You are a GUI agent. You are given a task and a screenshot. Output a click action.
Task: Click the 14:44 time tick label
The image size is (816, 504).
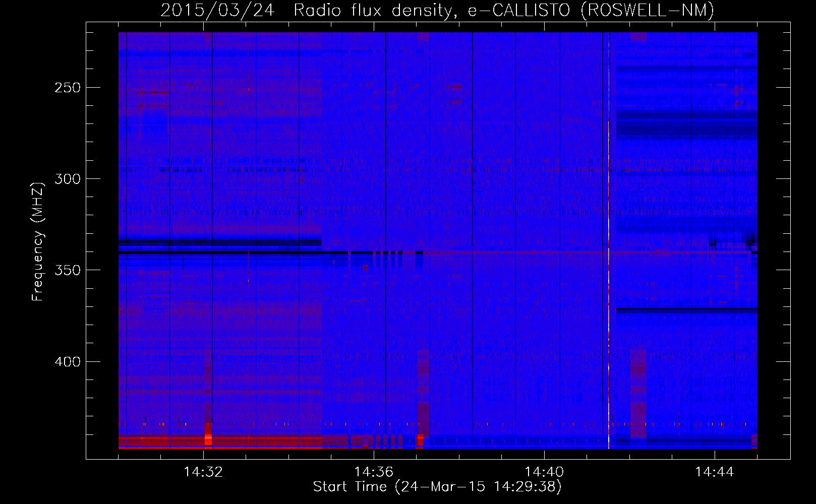pos(715,472)
